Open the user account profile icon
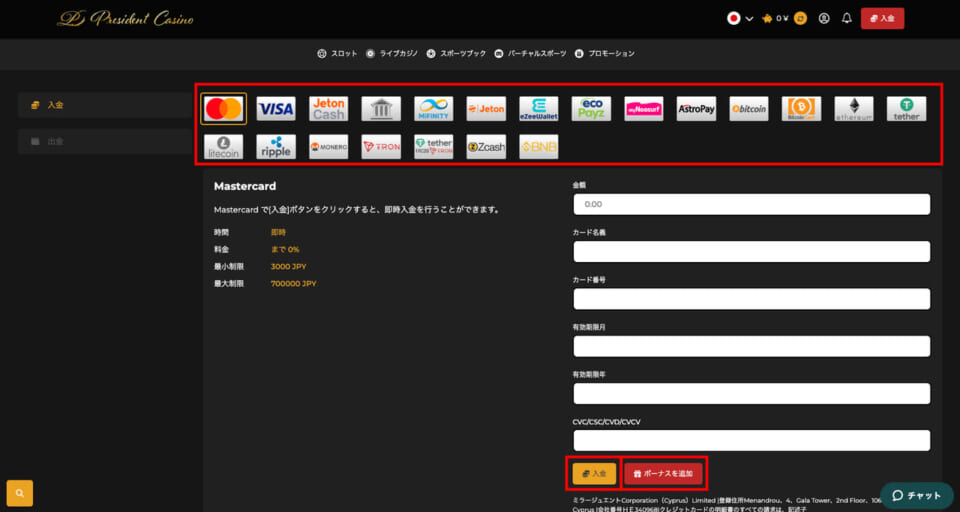The image size is (960, 512). click(x=824, y=18)
